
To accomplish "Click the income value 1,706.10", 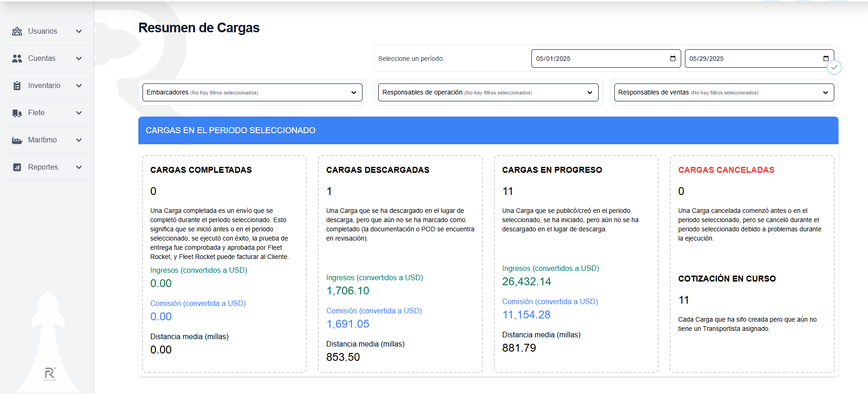I will click(x=348, y=291).
